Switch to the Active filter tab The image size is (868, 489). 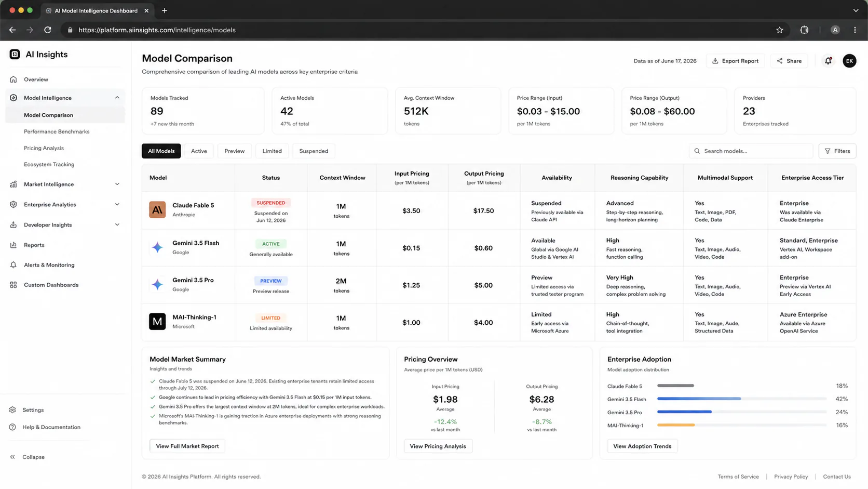click(x=199, y=151)
